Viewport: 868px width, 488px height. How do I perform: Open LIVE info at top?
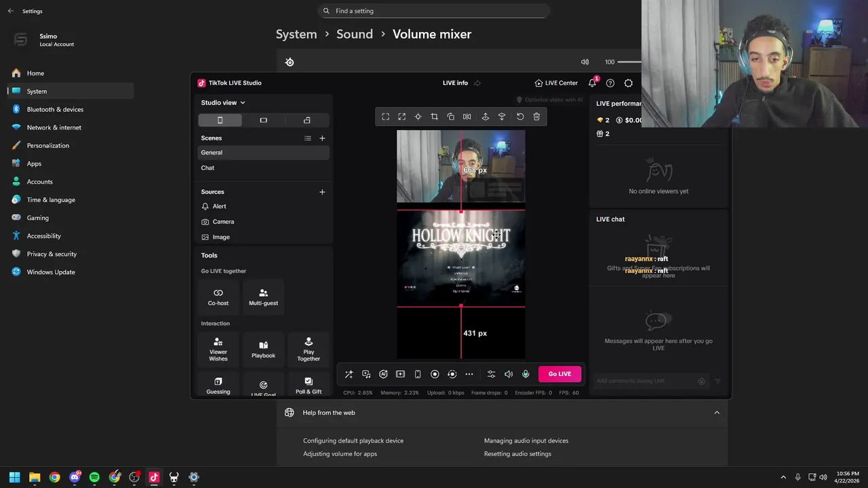click(x=455, y=83)
